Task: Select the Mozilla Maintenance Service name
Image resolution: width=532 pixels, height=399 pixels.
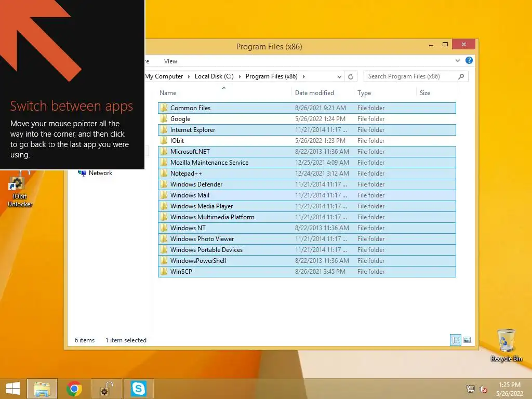Action: click(x=209, y=163)
